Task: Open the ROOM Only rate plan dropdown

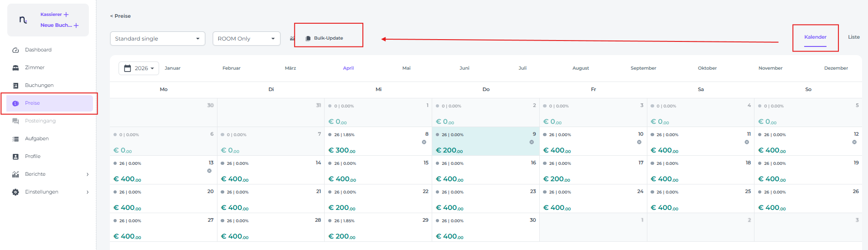Action: (x=246, y=39)
